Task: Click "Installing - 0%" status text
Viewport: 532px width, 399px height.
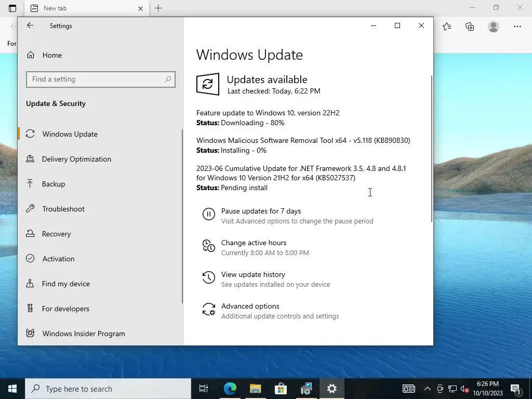Action: coord(244,150)
